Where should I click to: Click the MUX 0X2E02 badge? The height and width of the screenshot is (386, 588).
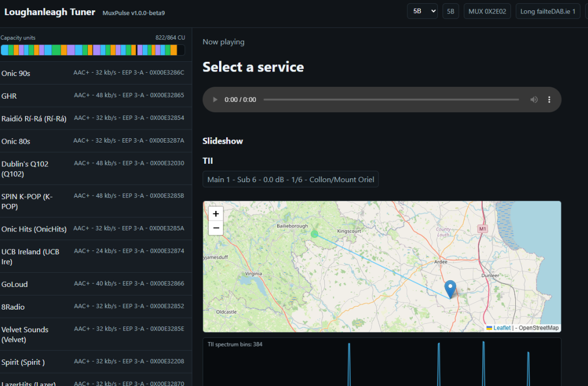487,11
